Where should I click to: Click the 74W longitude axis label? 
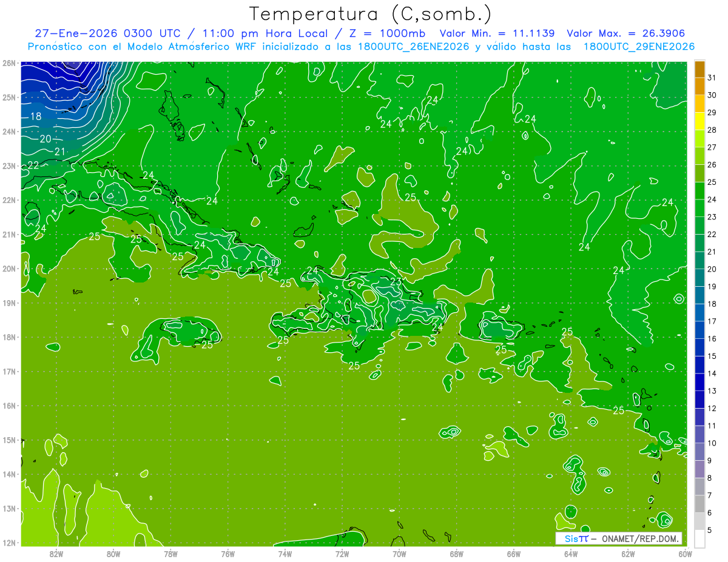point(285,554)
